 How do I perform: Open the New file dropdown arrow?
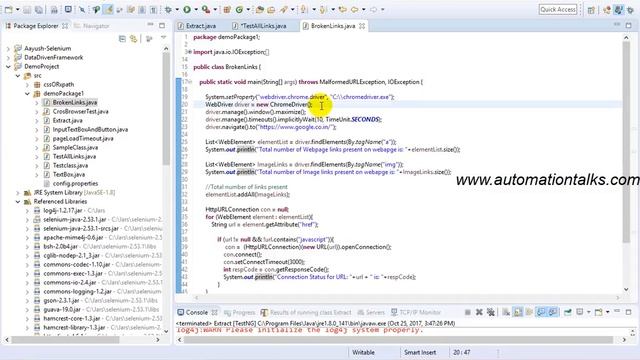click(x=18, y=9)
